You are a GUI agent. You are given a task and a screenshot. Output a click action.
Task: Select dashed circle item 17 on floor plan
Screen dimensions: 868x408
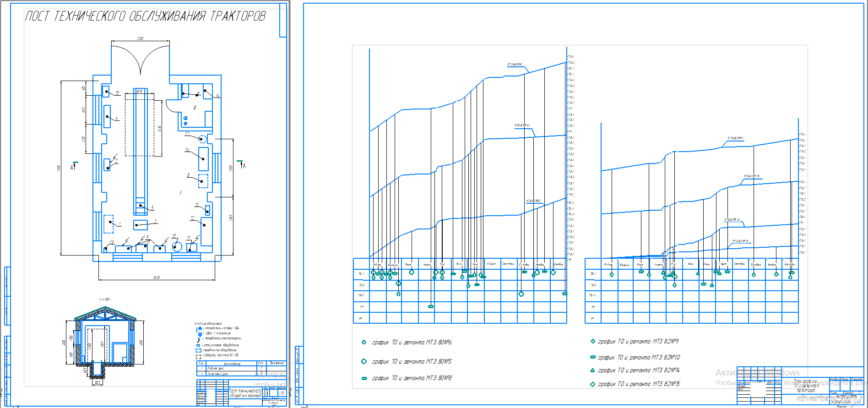coord(203,138)
